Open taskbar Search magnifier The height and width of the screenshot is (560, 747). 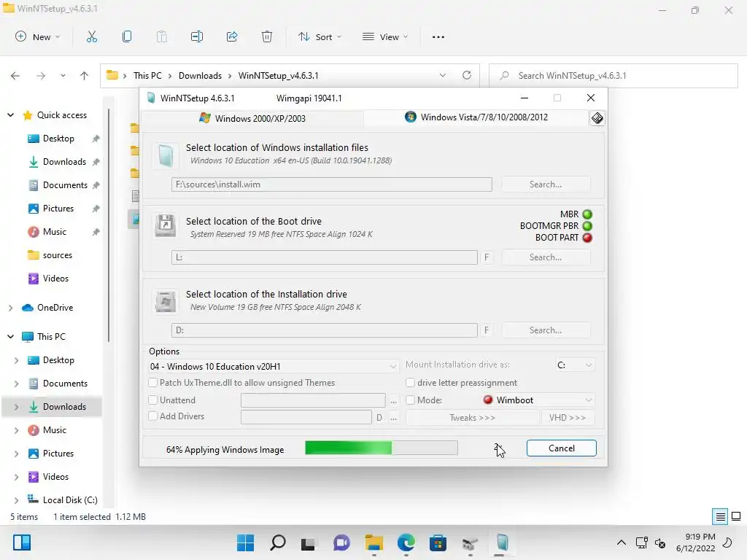(x=278, y=542)
